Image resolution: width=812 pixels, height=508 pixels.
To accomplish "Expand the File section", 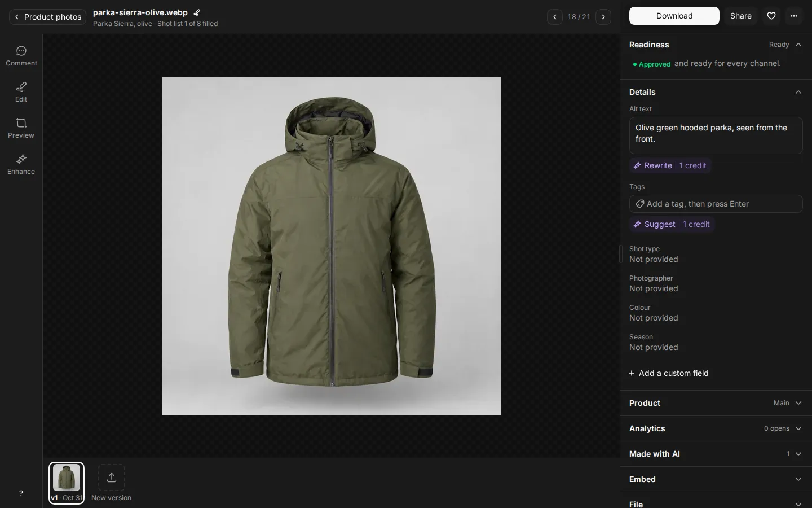I will (716, 502).
